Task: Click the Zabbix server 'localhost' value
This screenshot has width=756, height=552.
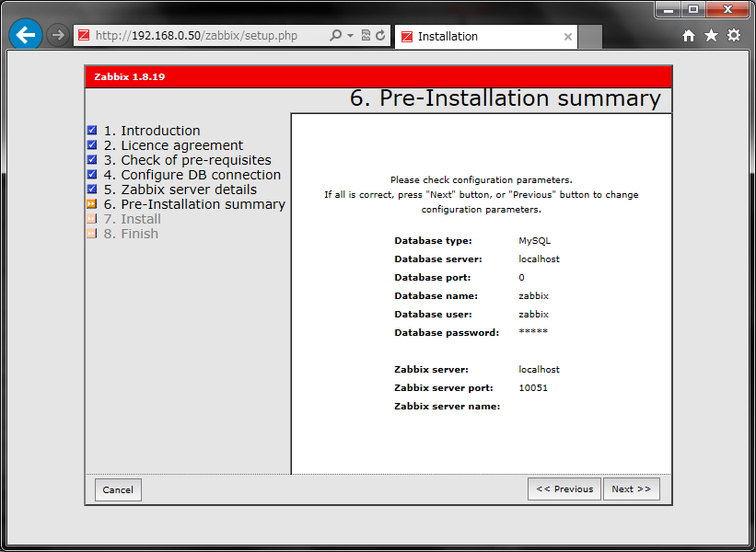Action: (539, 370)
